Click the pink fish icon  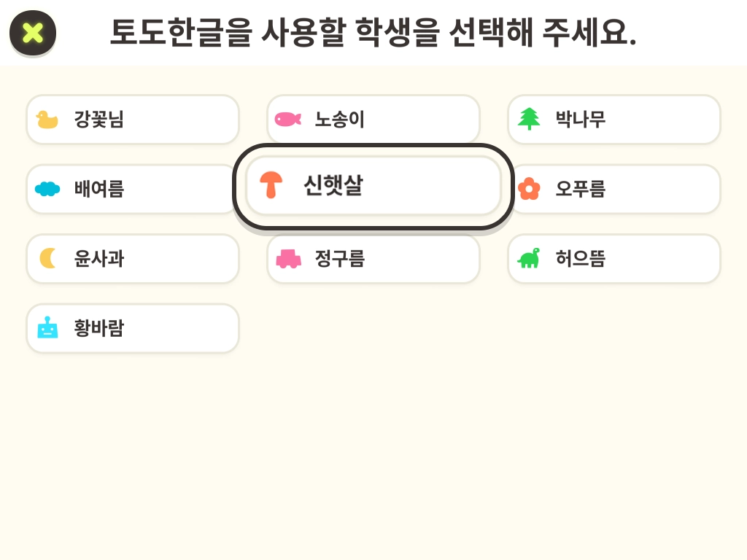click(287, 119)
